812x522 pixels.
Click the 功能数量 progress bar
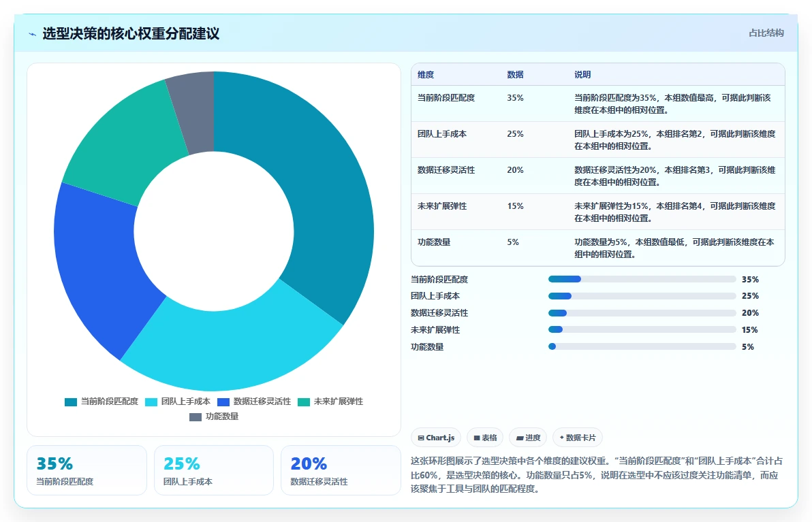click(x=642, y=346)
